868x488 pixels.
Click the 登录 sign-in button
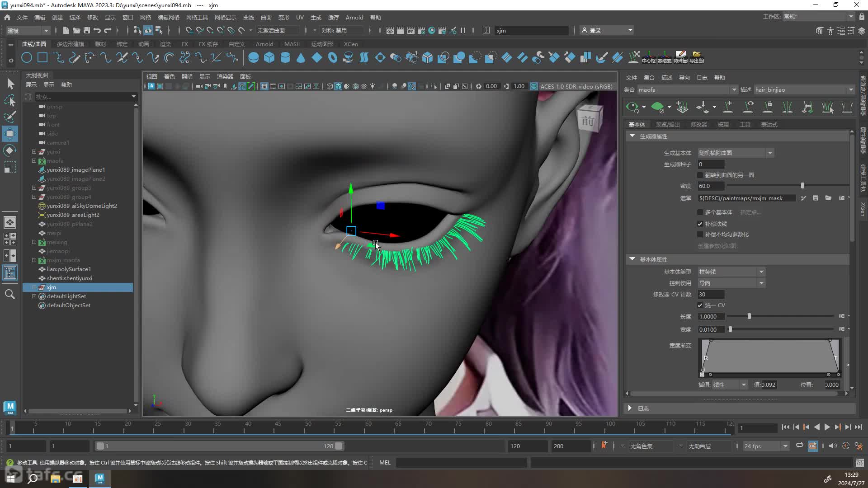click(607, 30)
